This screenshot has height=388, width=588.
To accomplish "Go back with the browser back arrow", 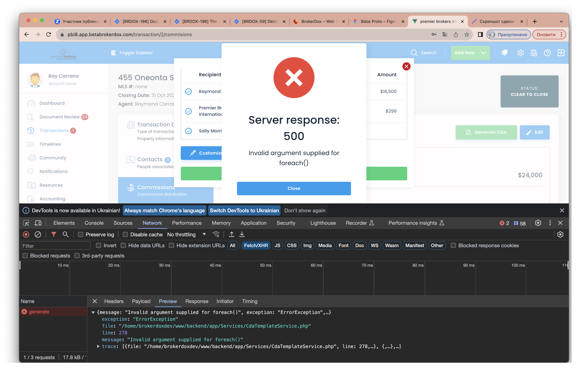I will tap(27, 35).
